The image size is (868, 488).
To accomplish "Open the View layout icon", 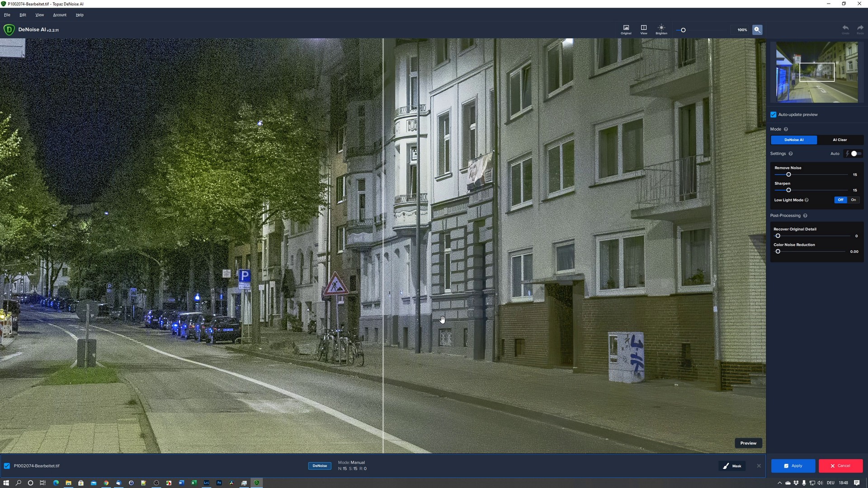I will pos(644,29).
